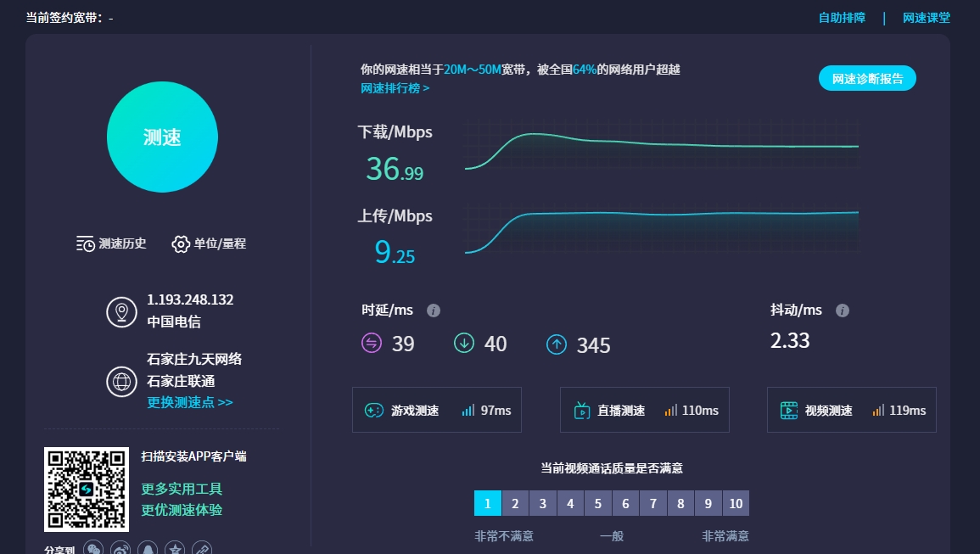Image resolution: width=980 pixels, height=554 pixels.
Task: Click the Weibo share icon
Action: point(120,549)
